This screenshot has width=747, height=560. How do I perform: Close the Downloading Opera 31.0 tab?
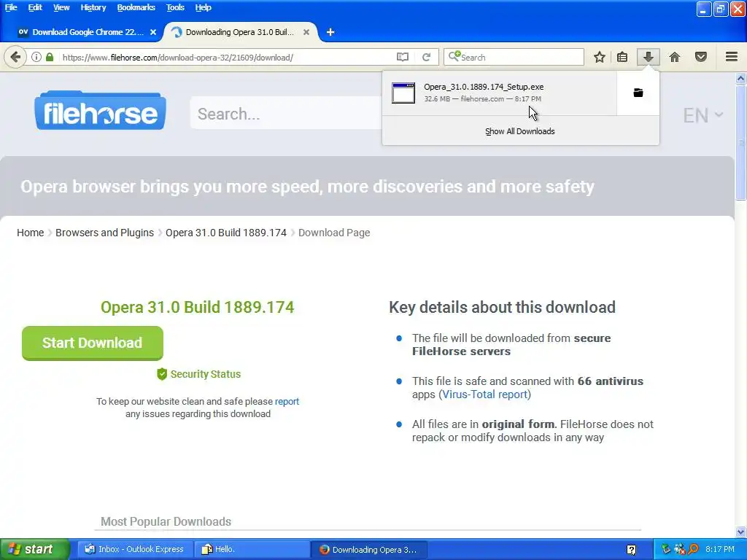click(x=306, y=32)
